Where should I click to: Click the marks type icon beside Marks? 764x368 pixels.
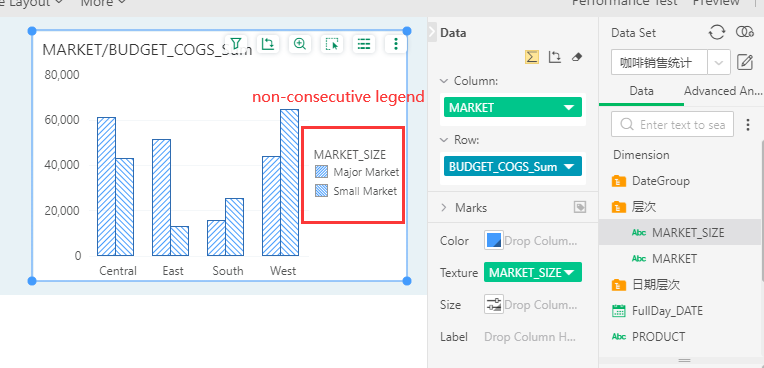click(580, 207)
